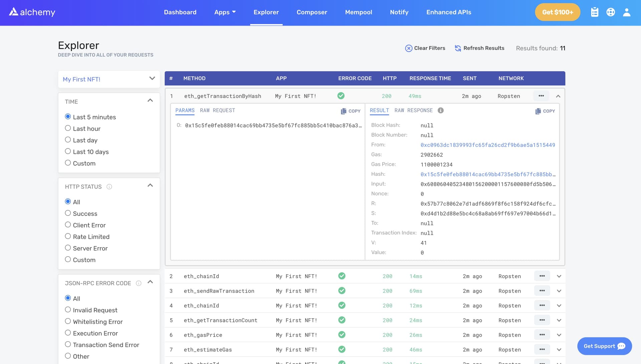The height and width of the screenshot is (364, 641).
Task: Open the Clear Filters control
Action: click(425, 48)
